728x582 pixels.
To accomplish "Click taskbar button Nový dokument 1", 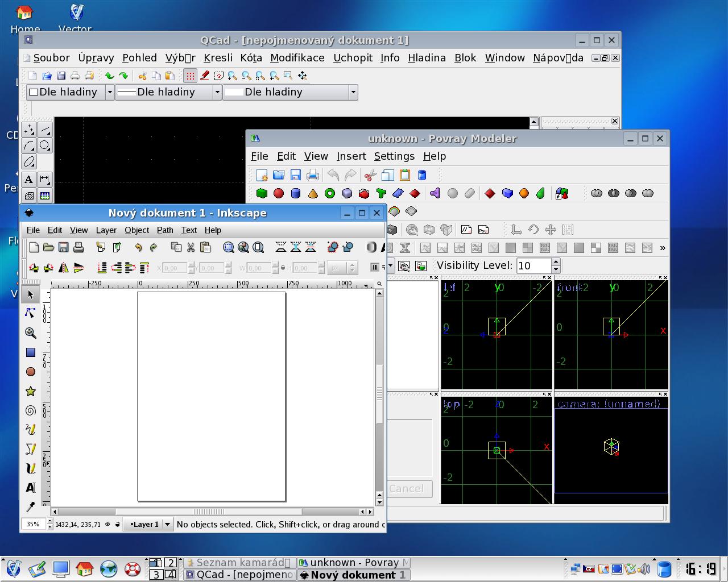I will 354,575.
